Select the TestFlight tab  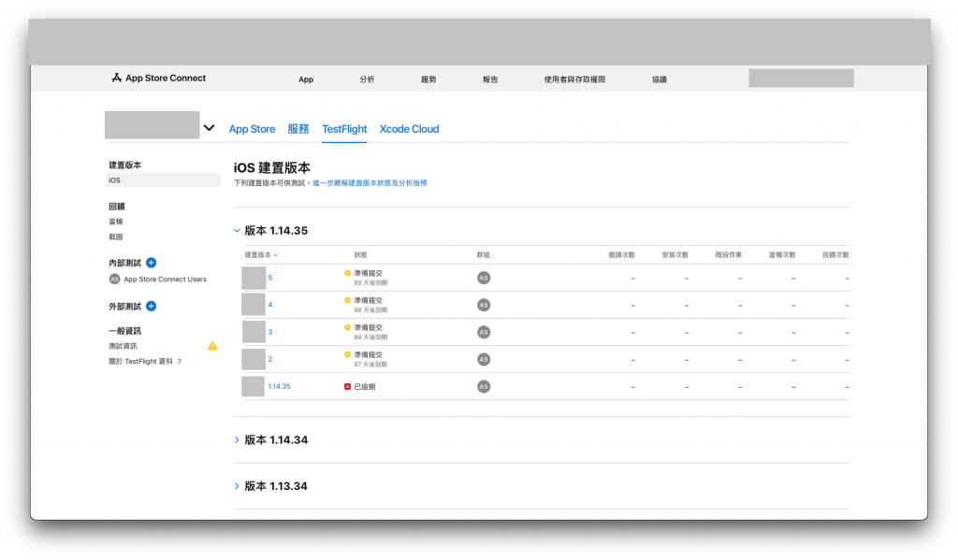point(344,129)
